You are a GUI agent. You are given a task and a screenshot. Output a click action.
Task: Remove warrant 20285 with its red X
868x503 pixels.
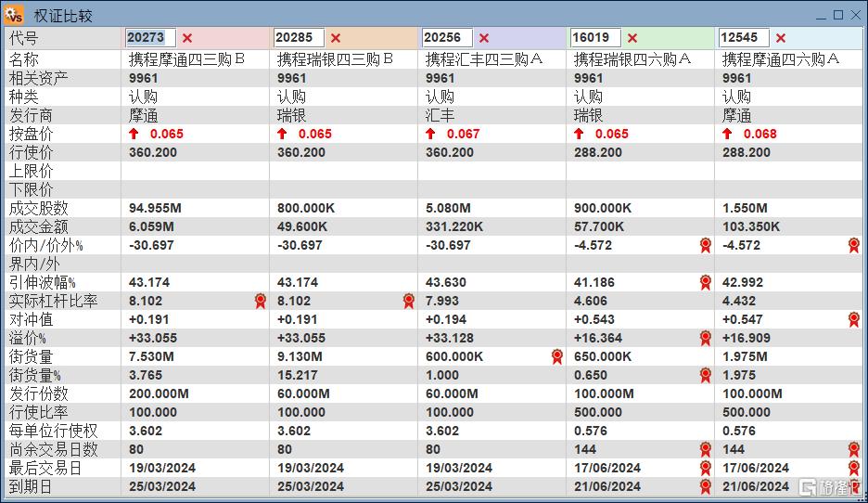336,38
